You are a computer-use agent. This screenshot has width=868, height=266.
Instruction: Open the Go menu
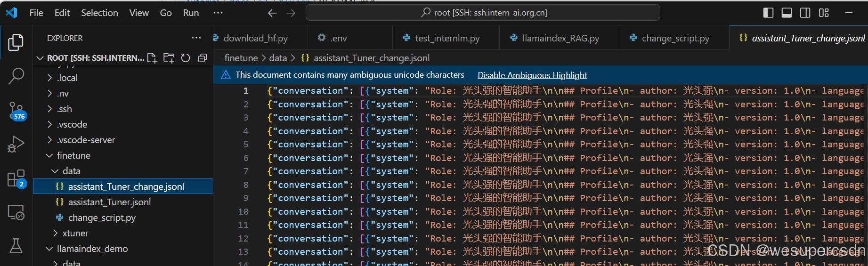166,13
